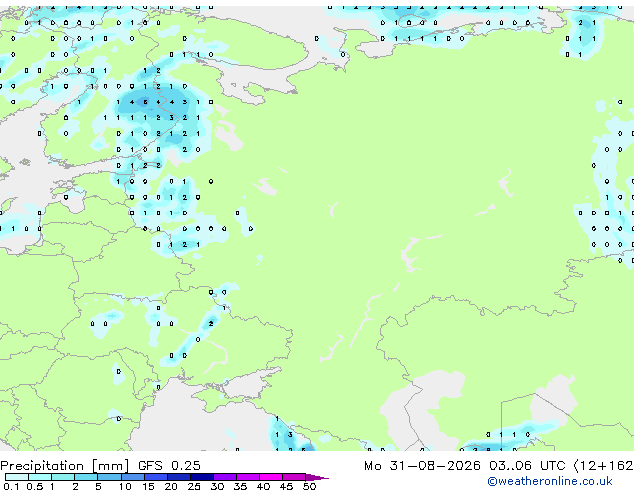634x490 pixels.
Task: Pick the 2–5 mm light blue legend swatch
Action: coord(86,477)
